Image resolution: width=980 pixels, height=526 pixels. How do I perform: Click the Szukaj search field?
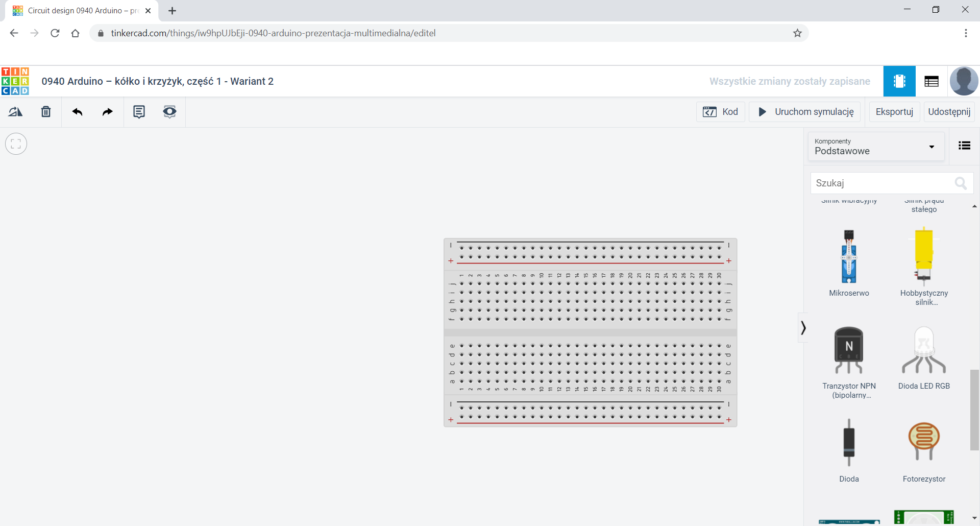pyautogui.click(x=883, y=183)
